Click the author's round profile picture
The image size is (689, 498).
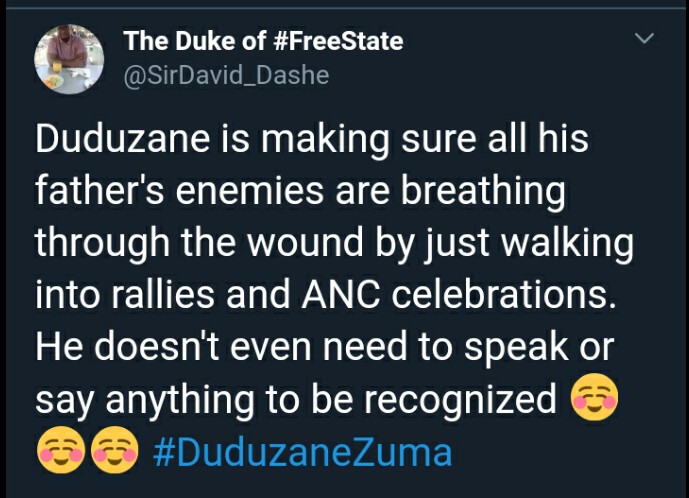(x=69, y=59)
